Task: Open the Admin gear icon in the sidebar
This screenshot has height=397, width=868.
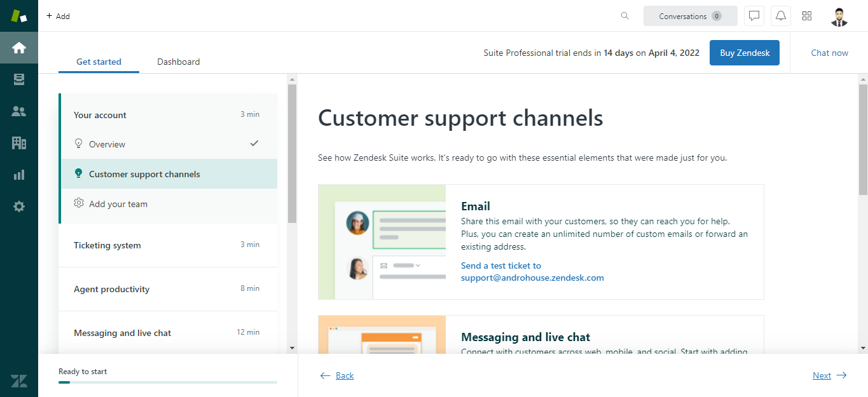Action: tap(19, 206)
